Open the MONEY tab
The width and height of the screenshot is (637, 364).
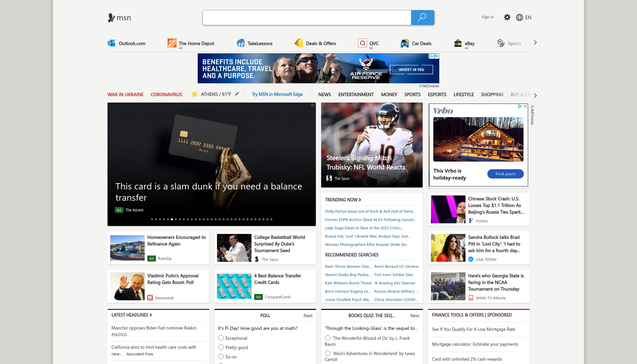389,95
